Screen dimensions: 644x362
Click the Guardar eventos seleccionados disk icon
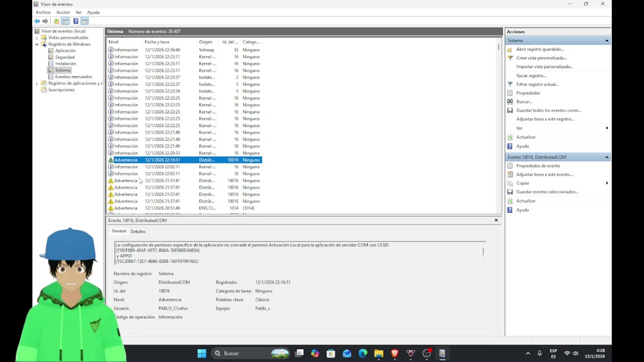(x=510, y=192)
